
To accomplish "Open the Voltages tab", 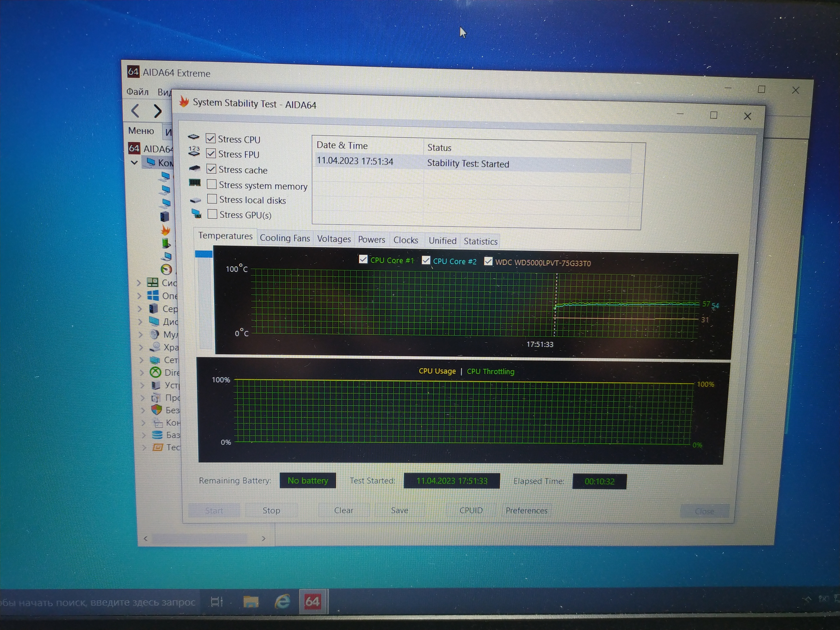I will pos(334,239).
